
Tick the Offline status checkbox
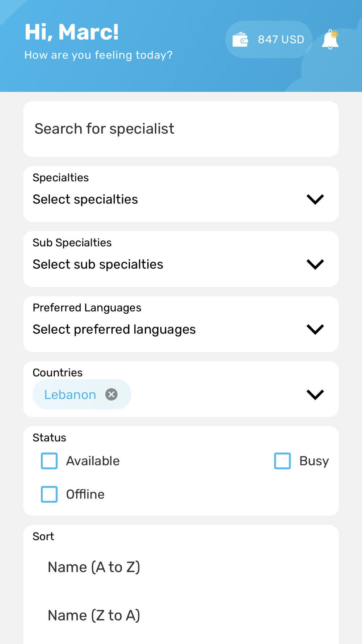click(x=49, y=494)
